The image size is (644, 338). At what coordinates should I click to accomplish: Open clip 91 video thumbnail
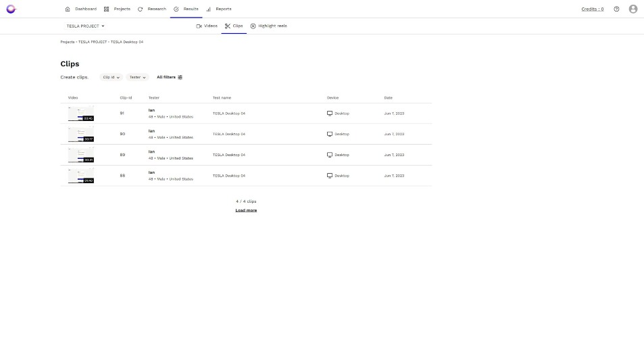click(81, 114)
